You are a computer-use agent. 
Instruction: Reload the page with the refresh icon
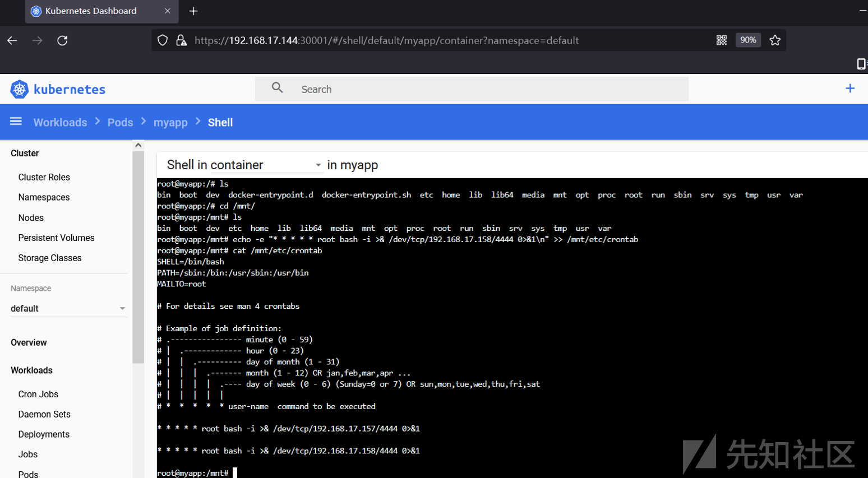[x=62, y=40]
